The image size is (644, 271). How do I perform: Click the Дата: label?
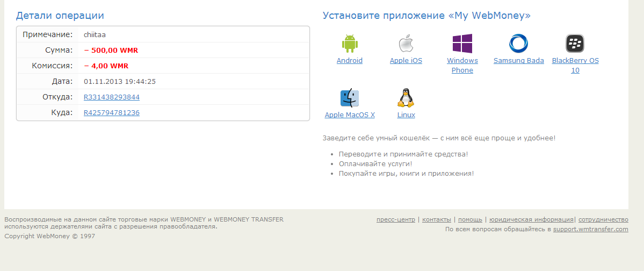(x=62, y=81)
